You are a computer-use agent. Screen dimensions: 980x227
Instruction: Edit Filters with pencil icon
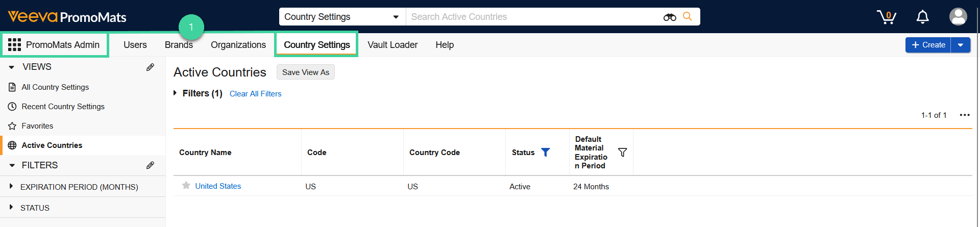(150, 165)
